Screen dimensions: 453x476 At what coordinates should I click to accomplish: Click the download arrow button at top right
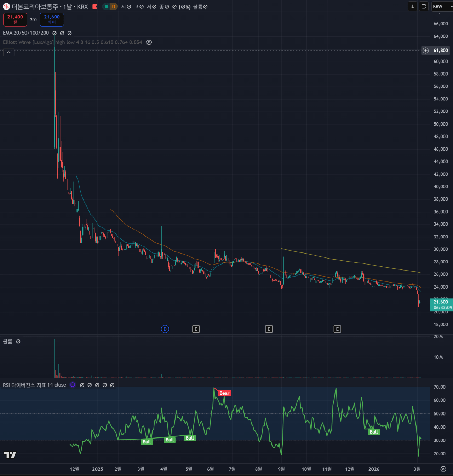click(x=412, y=7)
